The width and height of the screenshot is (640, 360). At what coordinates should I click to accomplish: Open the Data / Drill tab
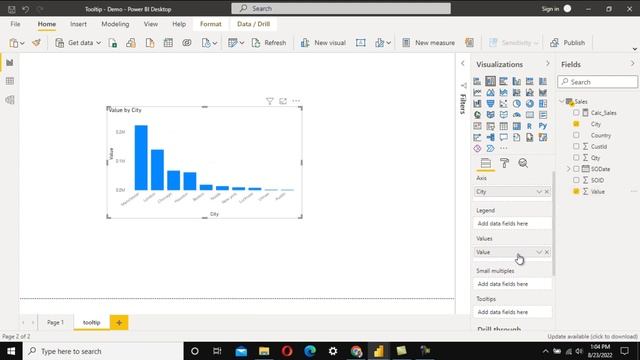click(x=253, y=24)
